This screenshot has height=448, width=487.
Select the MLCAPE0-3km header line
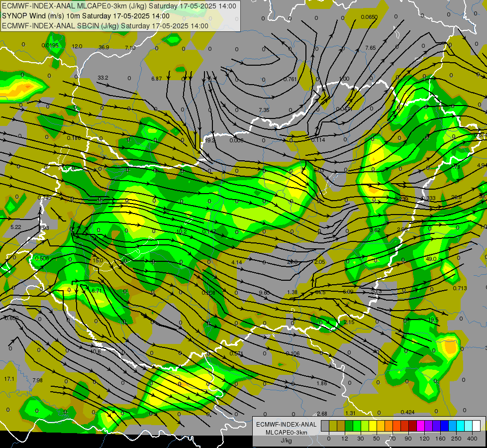(119, 6)
